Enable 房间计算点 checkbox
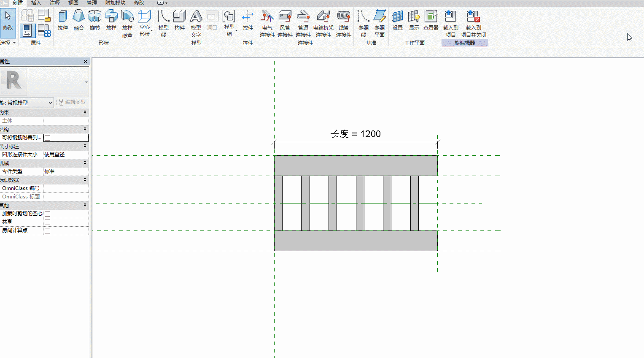The height and width of the screenshot is (358, 644). click(x=48, y=231)
